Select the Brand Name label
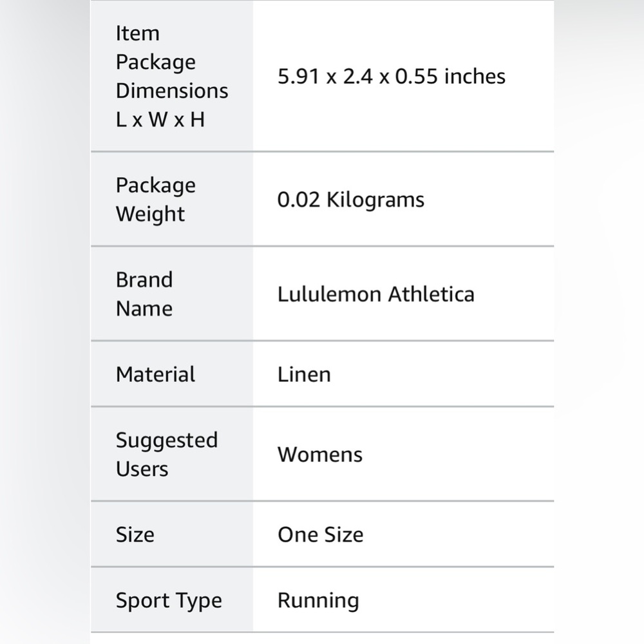 point(144,294)
